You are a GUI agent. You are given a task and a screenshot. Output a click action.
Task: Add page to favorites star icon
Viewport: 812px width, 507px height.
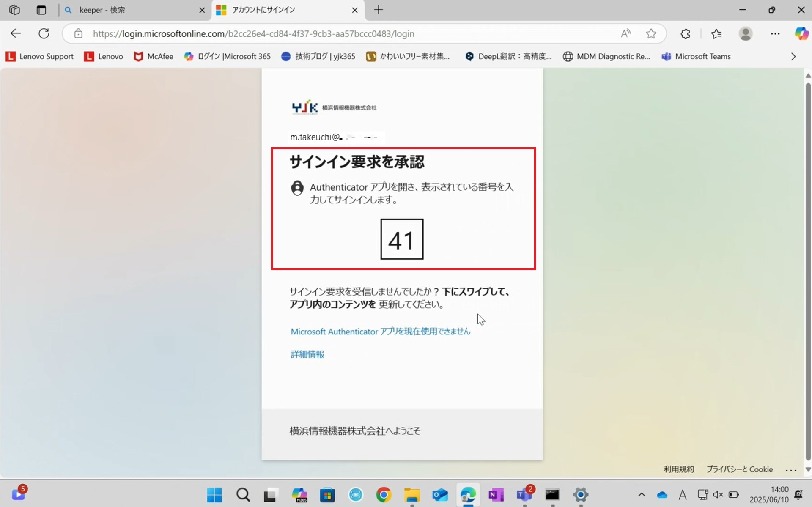point(651,33)
